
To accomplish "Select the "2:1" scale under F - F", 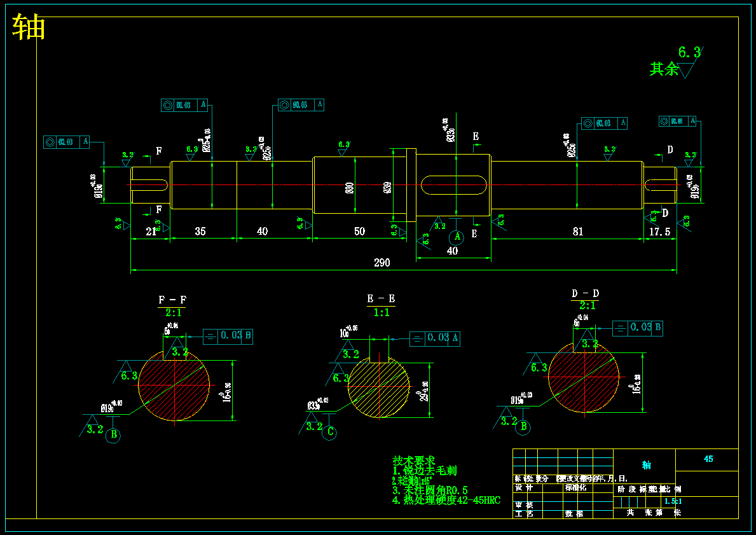I will 173,312.
